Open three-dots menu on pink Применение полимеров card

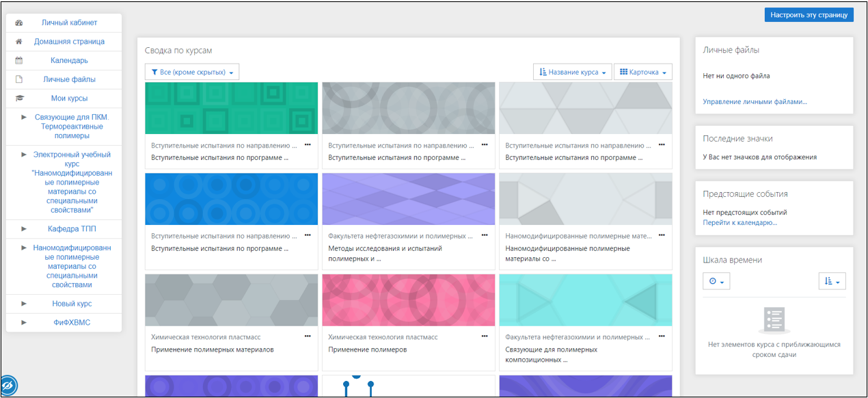pos(485,336)
